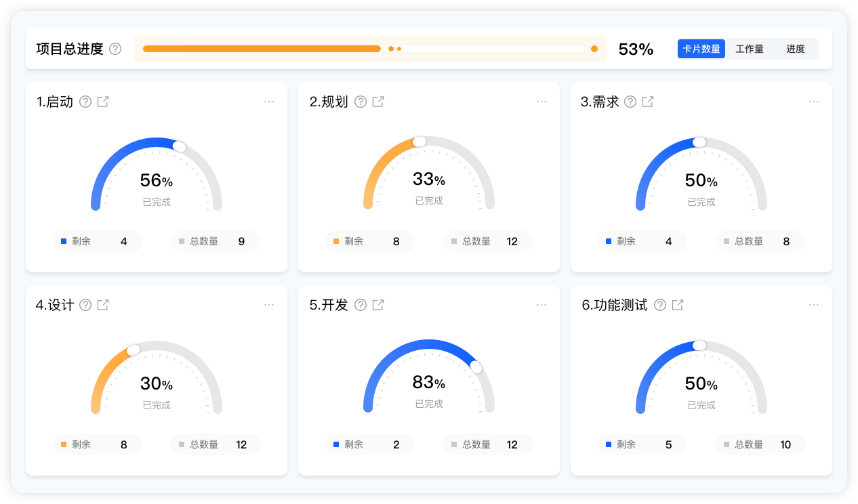
Task: Open external link icon for 3.需求
Action: (648, 102)
